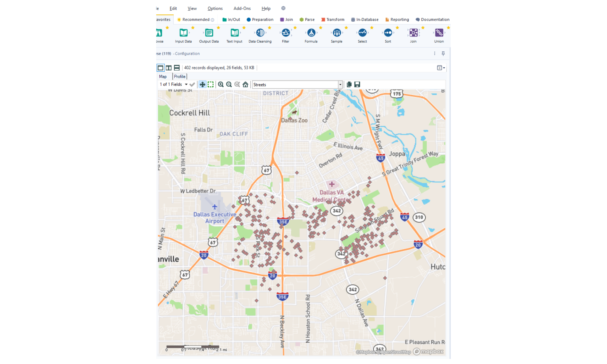
Task: Select the Filter tool icon
Action: [286, 33]
